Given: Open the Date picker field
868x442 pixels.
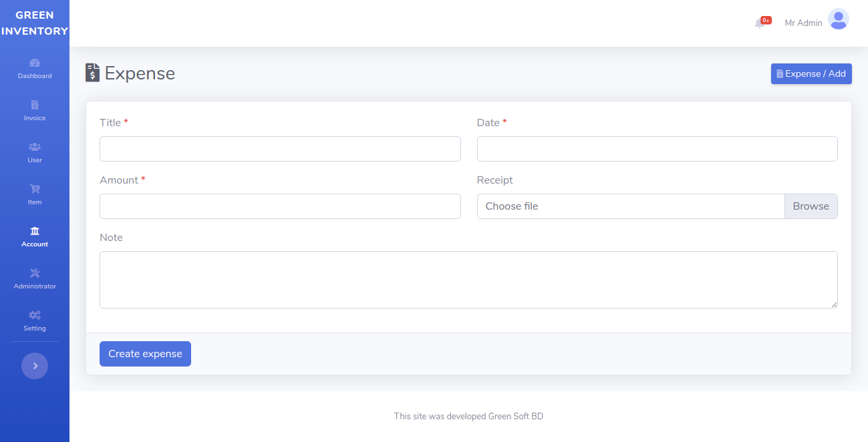Looking at the screenshot, I should coord(657,149).
